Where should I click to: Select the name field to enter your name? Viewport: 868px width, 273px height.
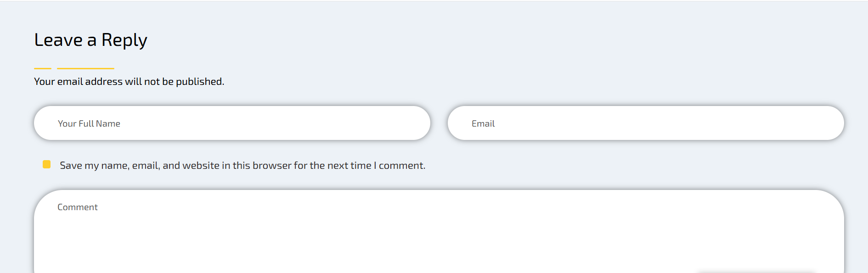point(232,123)
